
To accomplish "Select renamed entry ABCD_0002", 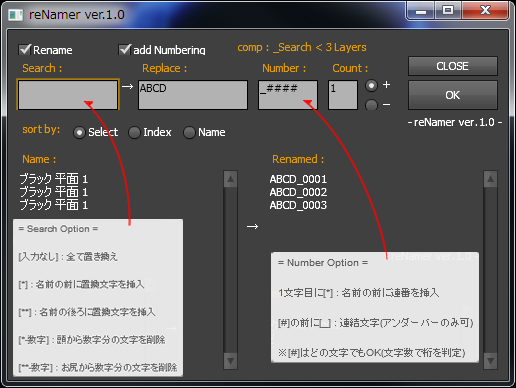I will pos(298,192).
